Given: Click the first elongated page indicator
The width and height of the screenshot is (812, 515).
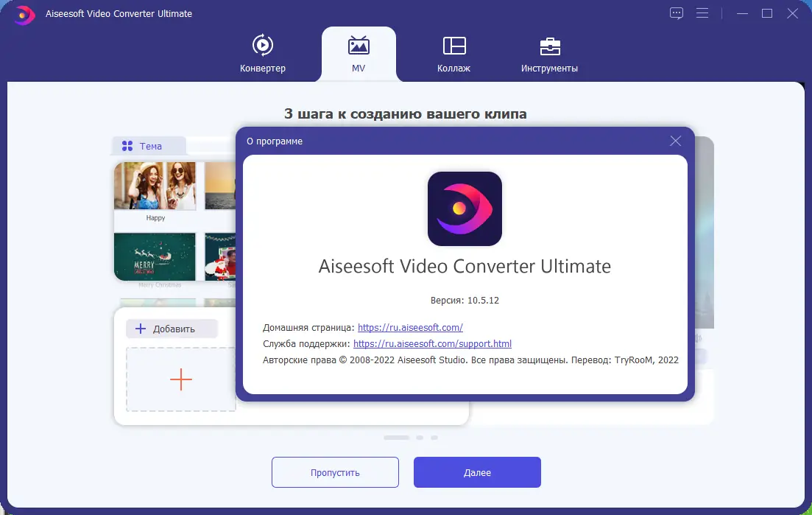Looking at the screenshot, I should pyautogui.click(x=397, y=438).
